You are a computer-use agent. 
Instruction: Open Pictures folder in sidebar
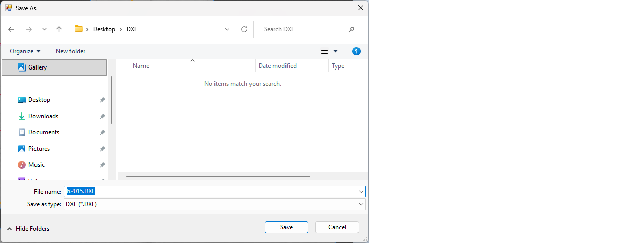39,149
